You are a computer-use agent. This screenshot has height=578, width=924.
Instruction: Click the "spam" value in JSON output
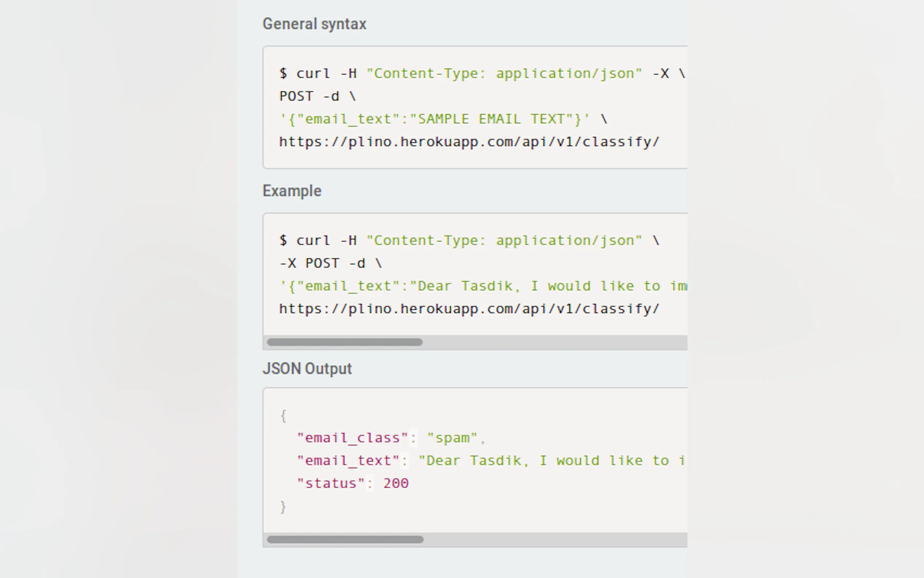click(452, 438)
